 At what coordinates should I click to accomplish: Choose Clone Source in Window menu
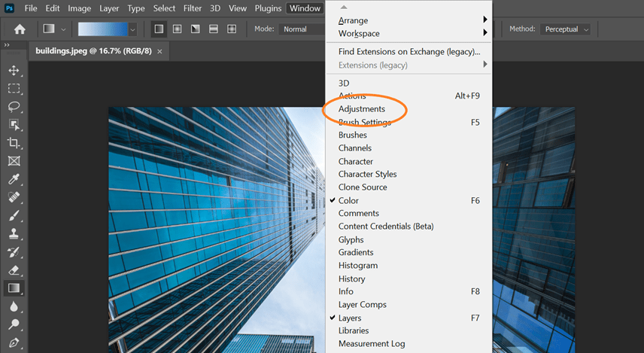(x=409, y=187)
